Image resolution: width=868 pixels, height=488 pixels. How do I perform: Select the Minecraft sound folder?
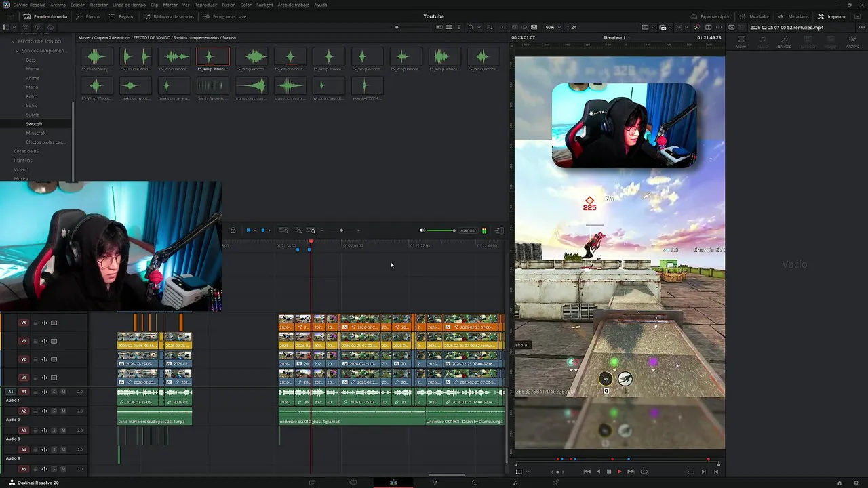pyautogui.click(x=36, y=133)
